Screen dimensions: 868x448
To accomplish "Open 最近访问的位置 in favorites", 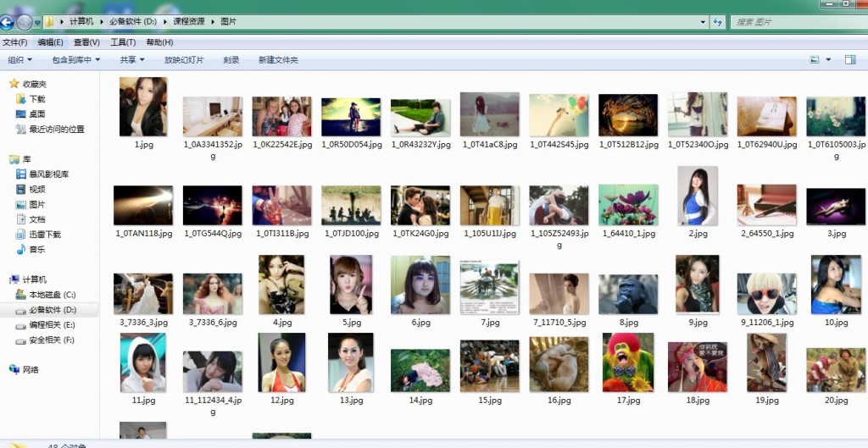I will (50, 129).
